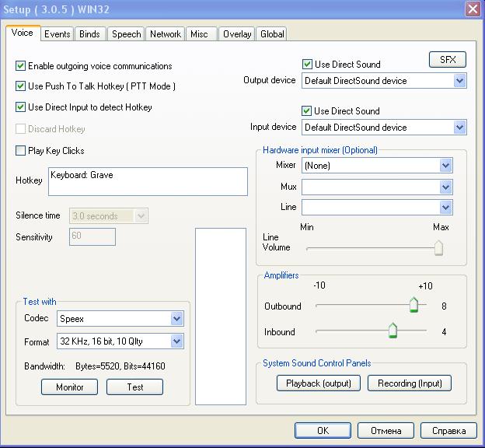Click the Test button
This screenshot has width=485, height=448.
click(134, 387)
